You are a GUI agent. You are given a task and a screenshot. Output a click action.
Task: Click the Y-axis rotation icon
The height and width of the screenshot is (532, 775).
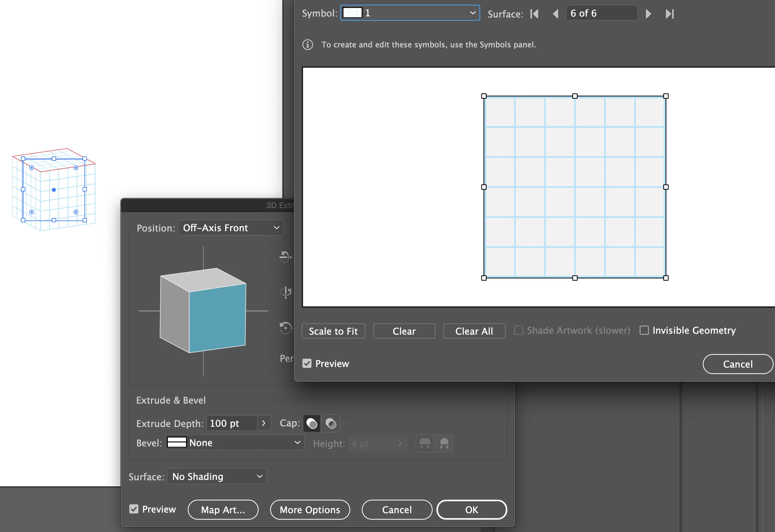coord(286,292)
